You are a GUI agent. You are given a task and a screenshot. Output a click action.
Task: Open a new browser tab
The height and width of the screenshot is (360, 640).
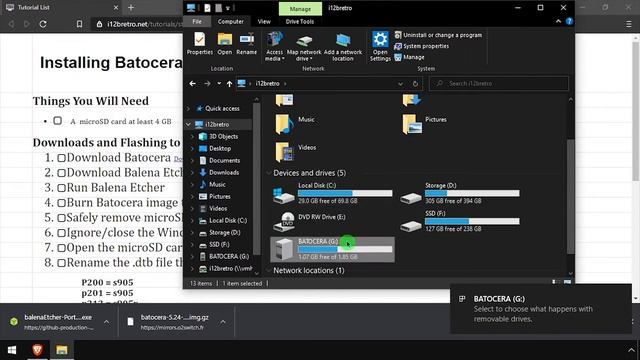[x=131, y=7]
